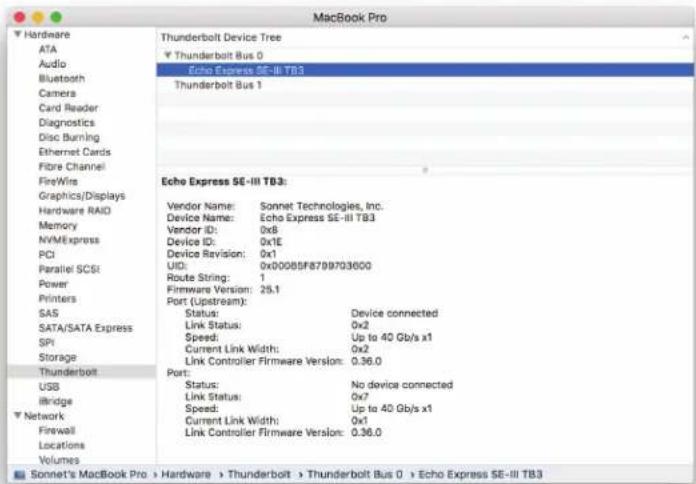Image resolution: width=696 pixels, height=484 pixels.
Task: Minimize the window with yellow button
Action: point(38,17)
